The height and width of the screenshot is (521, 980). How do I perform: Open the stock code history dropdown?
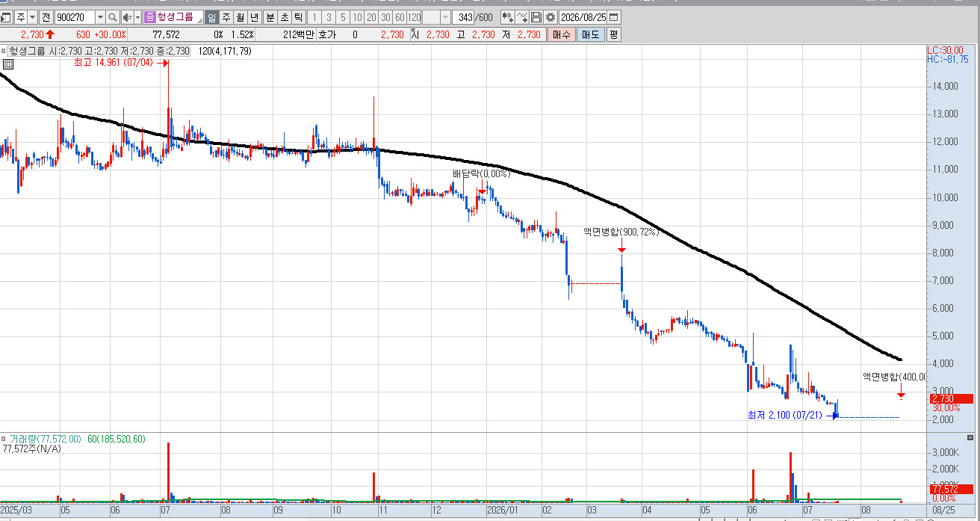[x=100, y=17]
